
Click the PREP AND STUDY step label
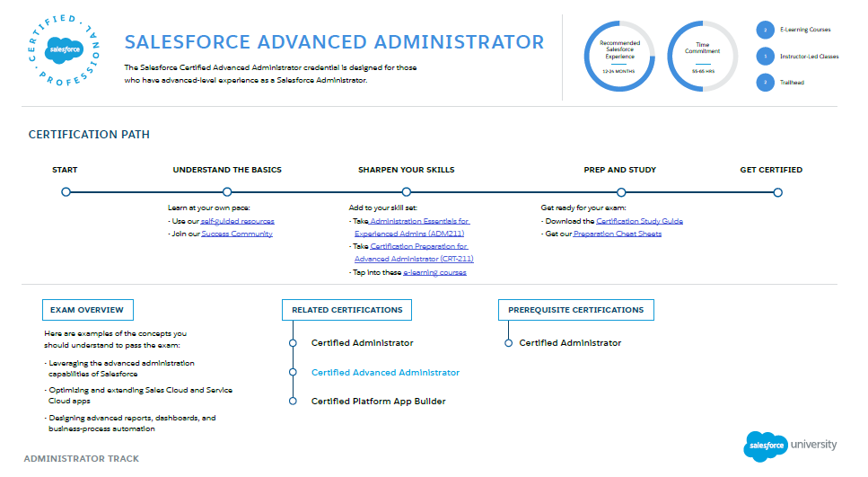click(x=620, y=170)
